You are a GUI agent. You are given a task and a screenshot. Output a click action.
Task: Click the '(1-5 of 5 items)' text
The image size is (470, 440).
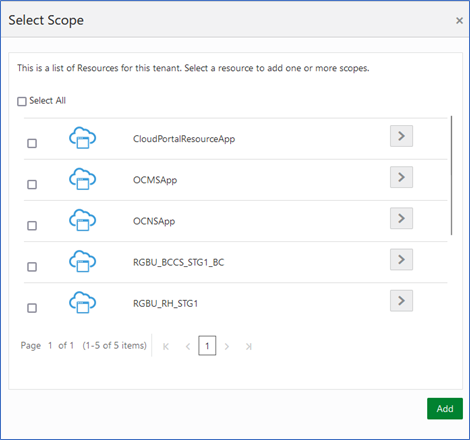[x=114, y=346]
